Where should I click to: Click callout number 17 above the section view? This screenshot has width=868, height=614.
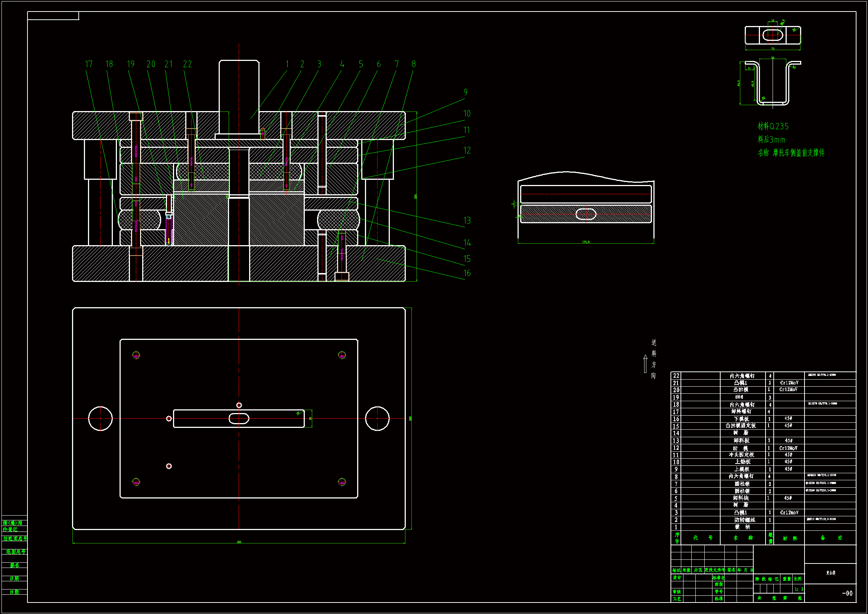(x=89, y=64)
